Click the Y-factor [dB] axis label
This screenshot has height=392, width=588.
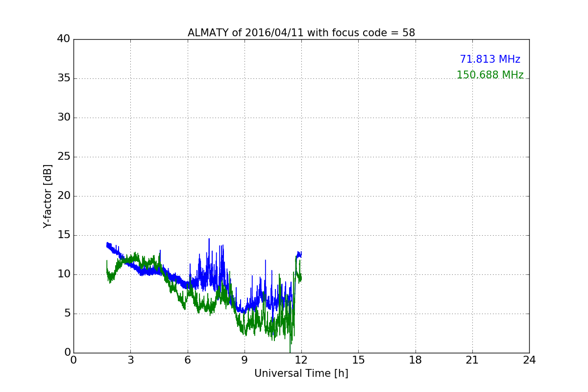point(48,196)
